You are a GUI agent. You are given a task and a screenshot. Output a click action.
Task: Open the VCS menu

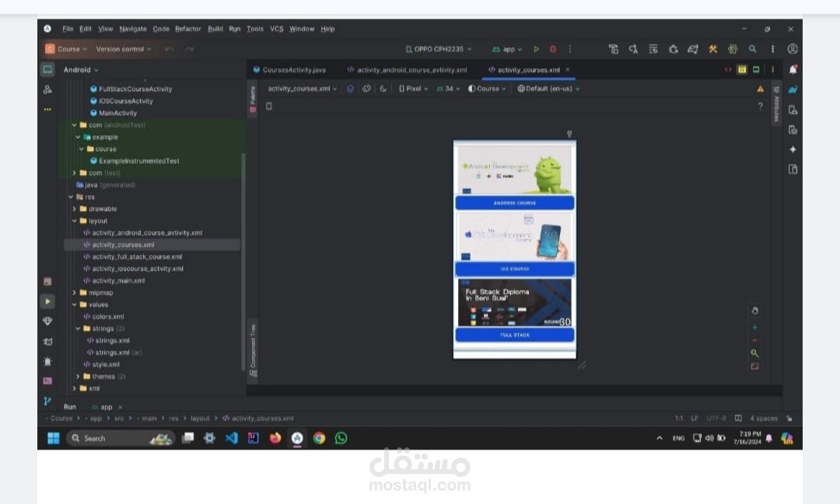pyautogui.click(x=276, y=29)
